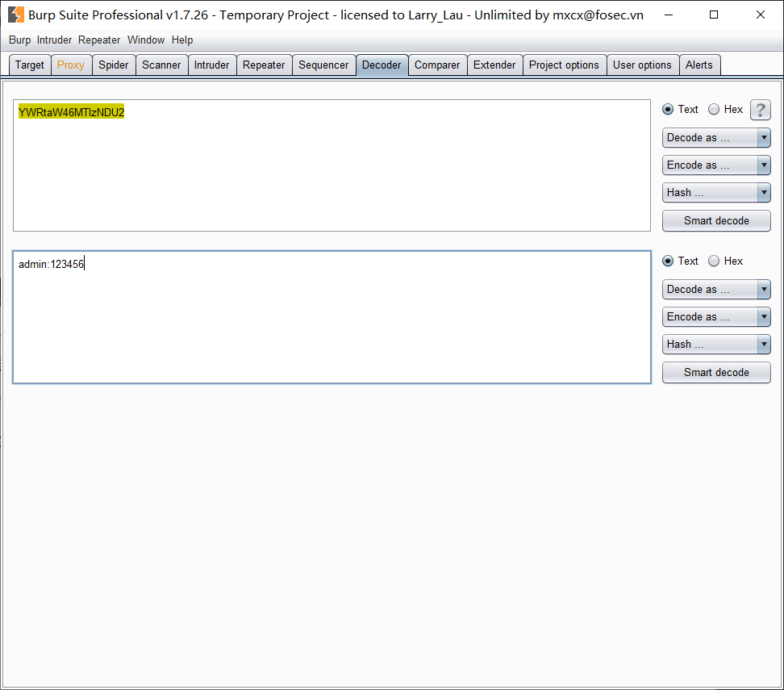Switch to the Alerts tab
Viewport: 784px width, 690px height.
coord(699,65)
